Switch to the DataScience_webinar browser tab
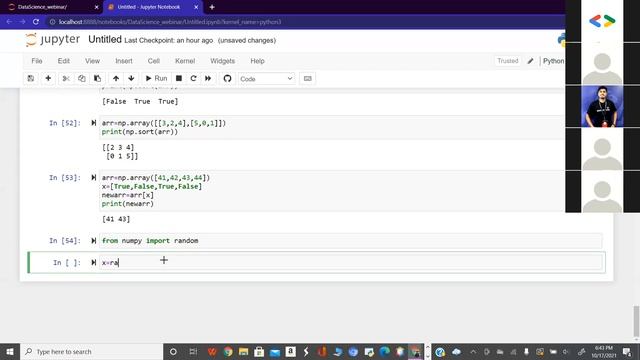This screenshot has height=360, width=640. [51, 7]
